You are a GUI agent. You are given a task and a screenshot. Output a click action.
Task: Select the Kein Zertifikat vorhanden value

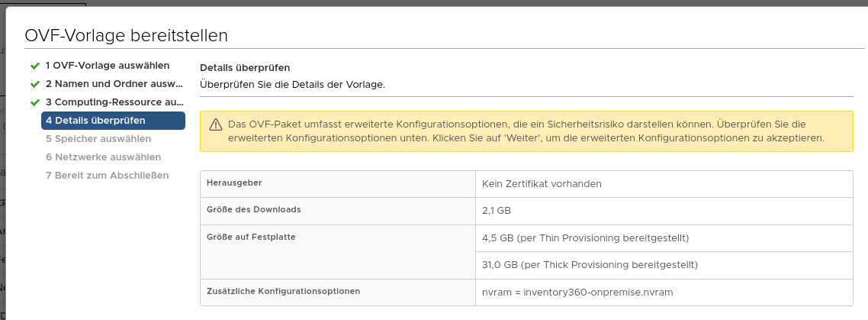click(542, 184)
